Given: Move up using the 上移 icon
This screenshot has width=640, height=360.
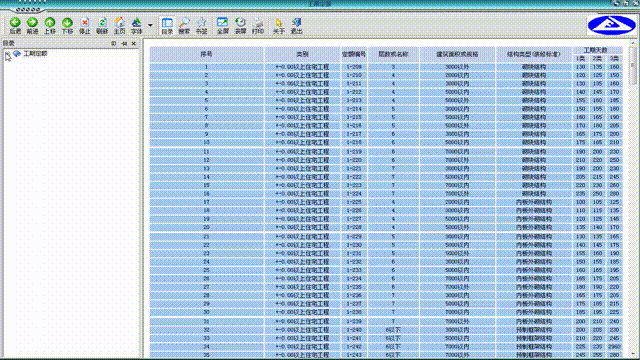Looking at the screenshot, I should tap(50, 25).
